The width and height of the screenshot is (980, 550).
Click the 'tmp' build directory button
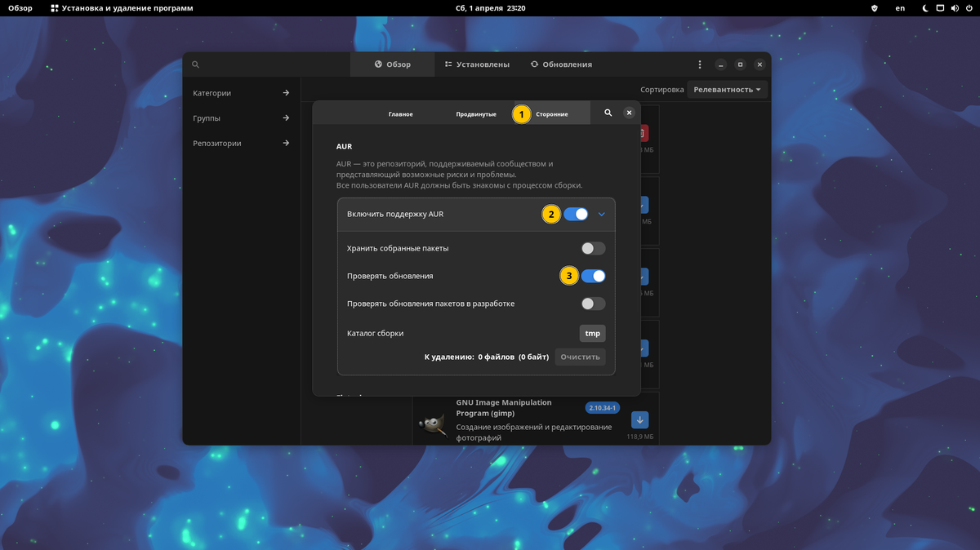(592, 333)
